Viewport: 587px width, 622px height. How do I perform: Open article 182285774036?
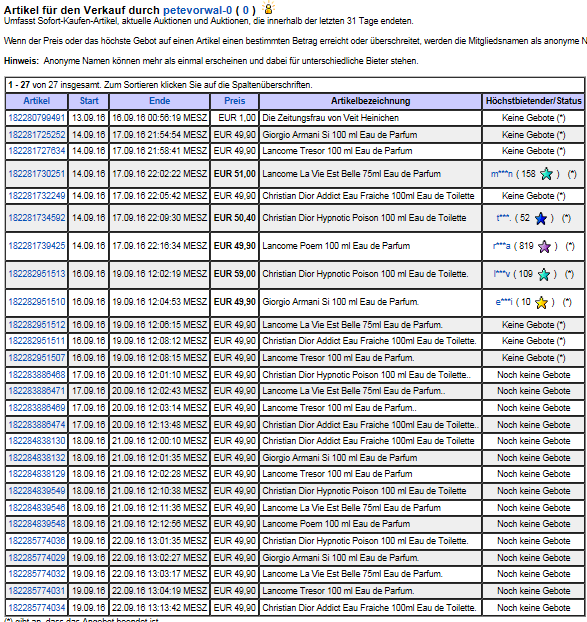(36, 541)
